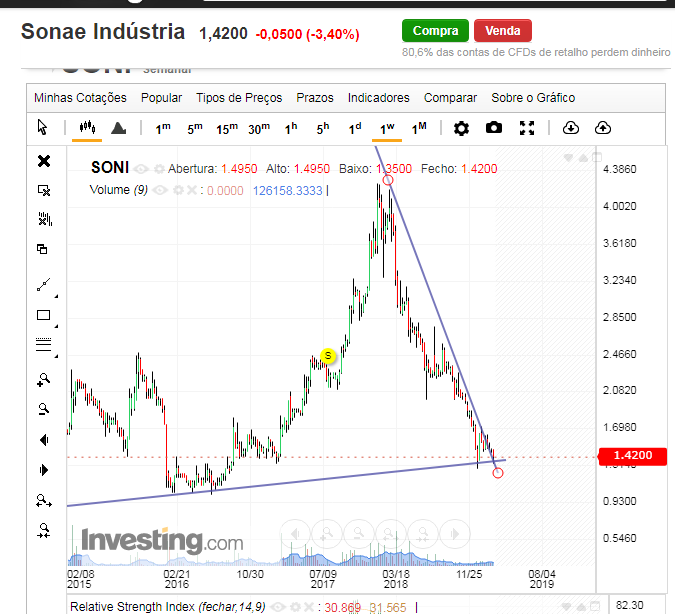Image resolution: width=675 pixels, height=614 pixels.
Task: Maximize the RSI pane
Action: [x=595, y=606]
